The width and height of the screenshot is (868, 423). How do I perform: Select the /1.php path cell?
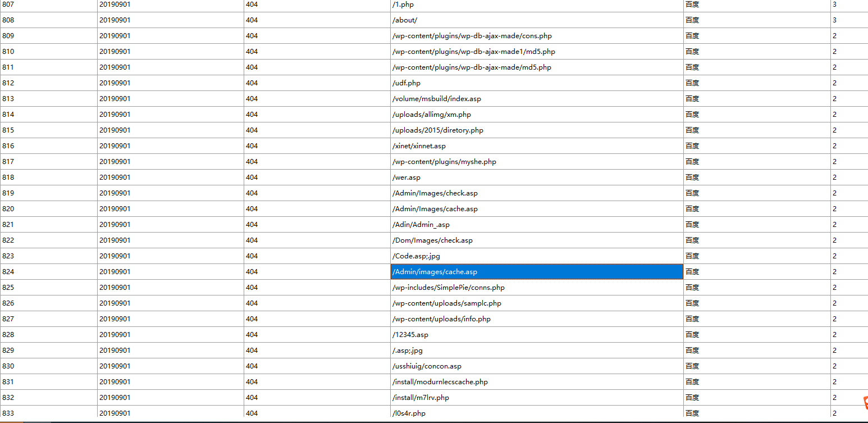tap(537, 4)
